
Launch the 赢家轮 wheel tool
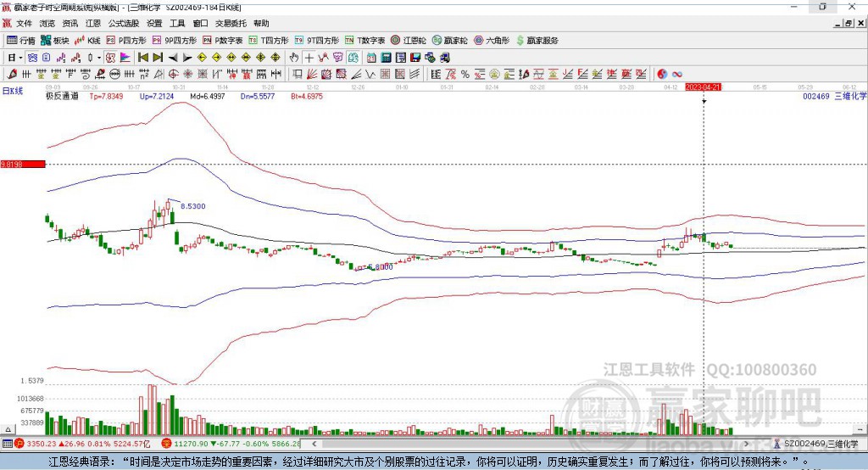click(449, 41)
